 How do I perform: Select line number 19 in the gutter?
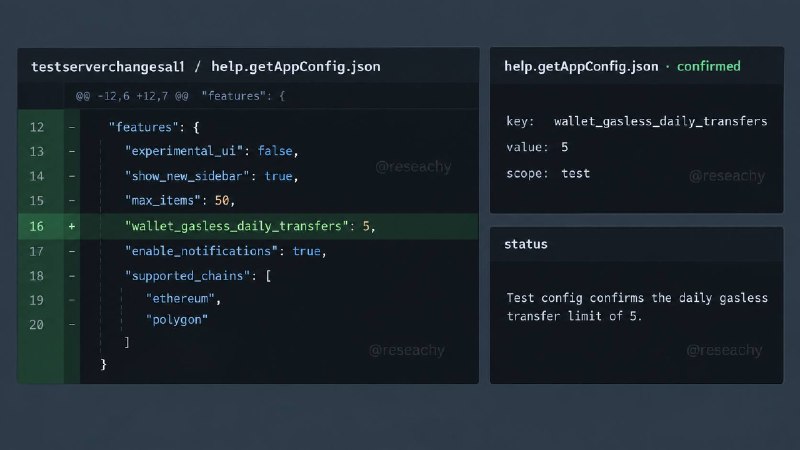click(x=36, y=301)
